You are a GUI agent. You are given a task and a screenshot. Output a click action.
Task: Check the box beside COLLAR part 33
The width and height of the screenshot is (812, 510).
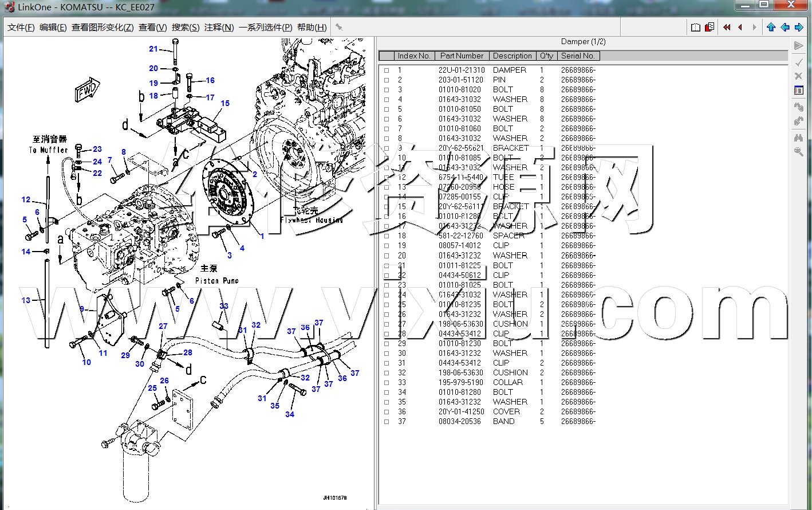tap(387, 383)
